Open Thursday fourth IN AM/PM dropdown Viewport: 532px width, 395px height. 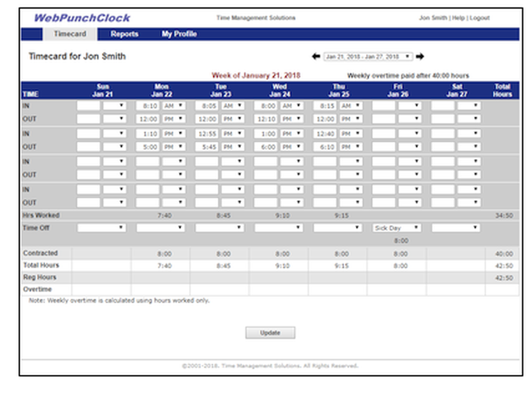351,190
